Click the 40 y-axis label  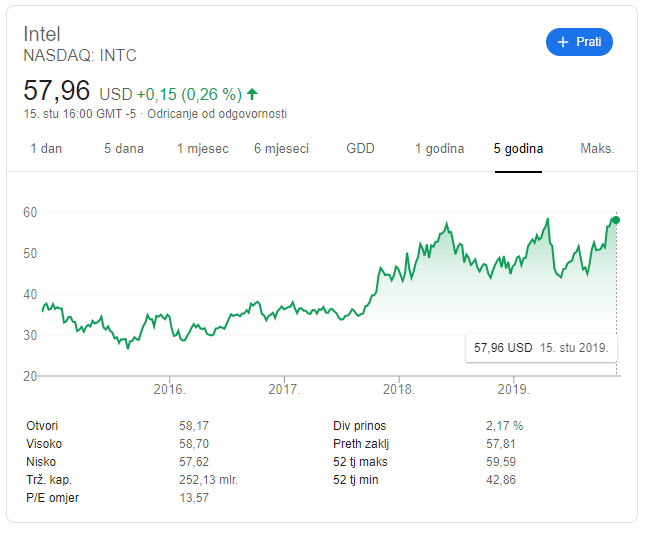[x=30, y=294]
